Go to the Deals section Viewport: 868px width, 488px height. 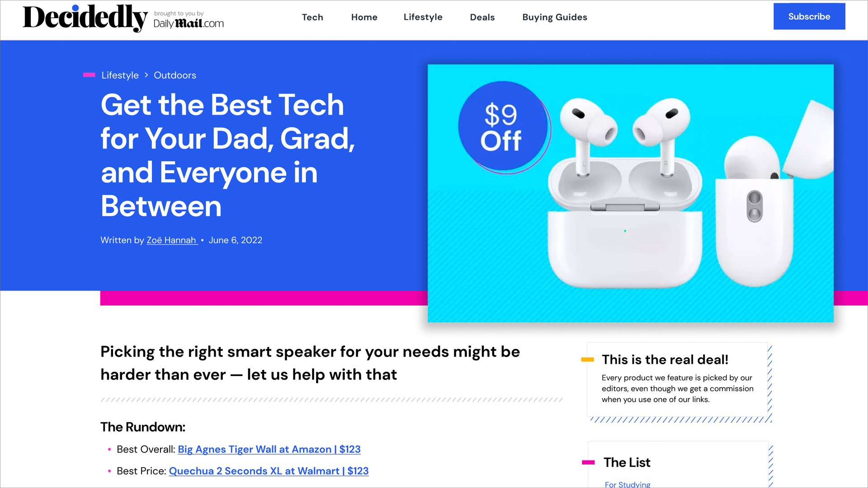(x=482, y=17)
